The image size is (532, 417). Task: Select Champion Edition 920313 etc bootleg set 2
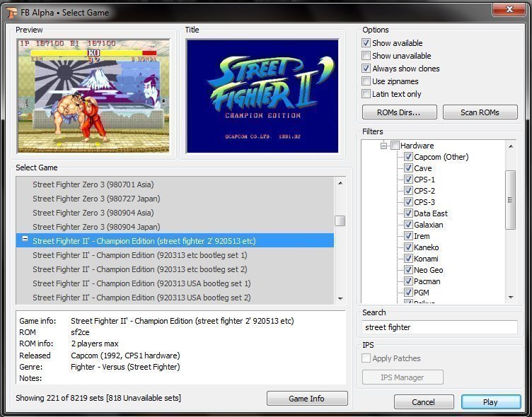175,269
